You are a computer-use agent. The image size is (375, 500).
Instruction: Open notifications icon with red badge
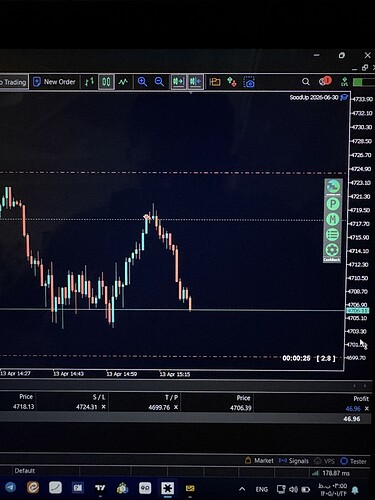tap(324, 81)
